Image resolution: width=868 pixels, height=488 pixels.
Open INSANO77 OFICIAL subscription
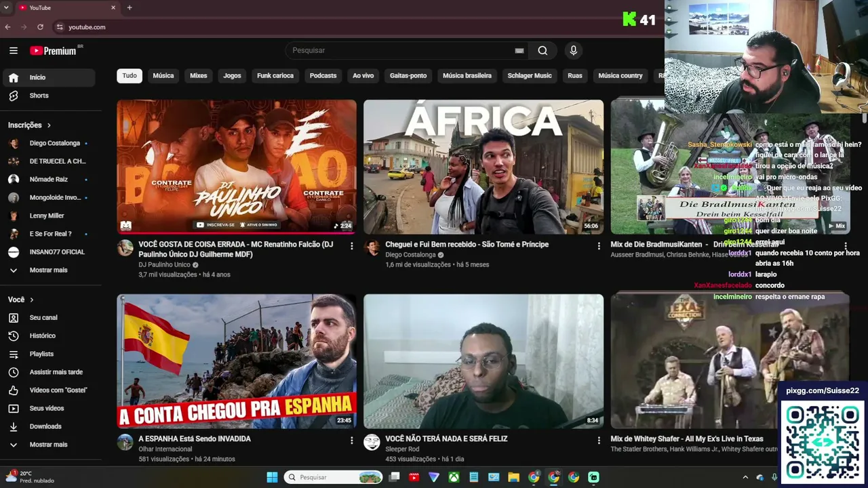pos(47,252)
